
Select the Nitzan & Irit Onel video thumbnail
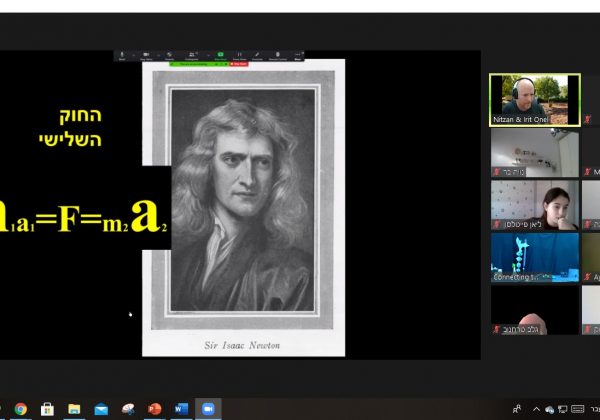535,99
